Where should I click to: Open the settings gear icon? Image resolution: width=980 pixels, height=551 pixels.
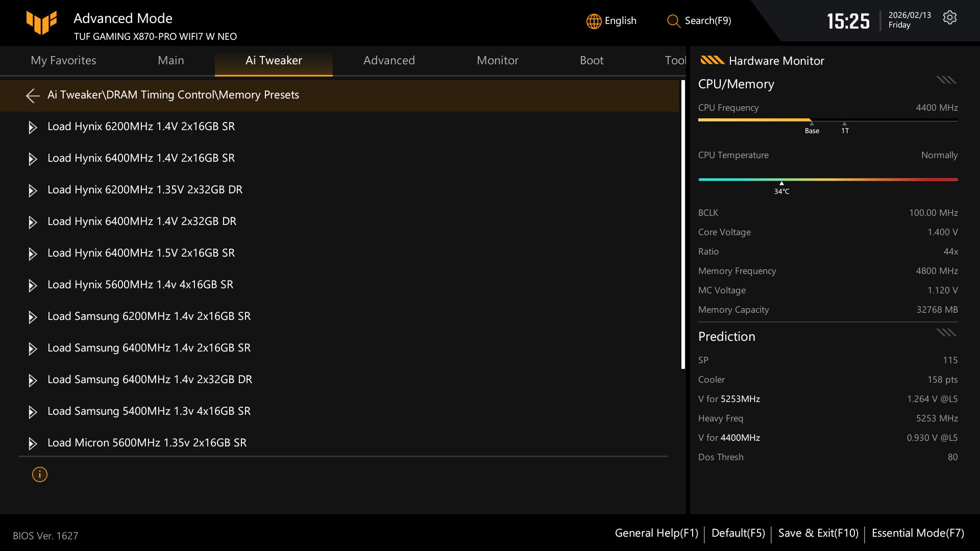949,18
